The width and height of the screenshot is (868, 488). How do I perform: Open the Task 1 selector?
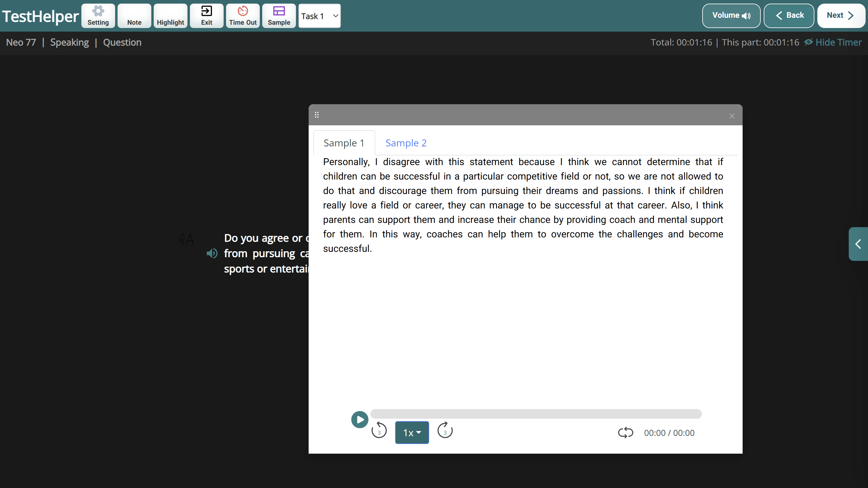tap(319, 15)
